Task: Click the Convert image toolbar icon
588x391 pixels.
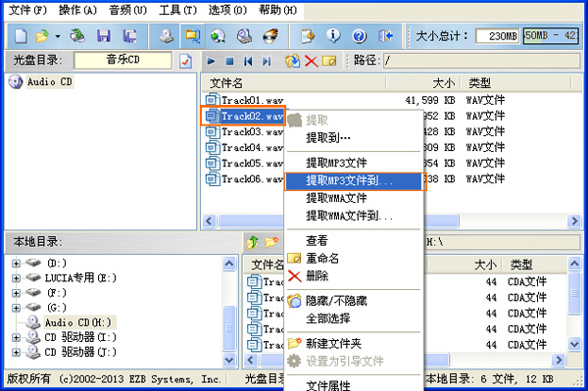Action: tap(218, 36)
